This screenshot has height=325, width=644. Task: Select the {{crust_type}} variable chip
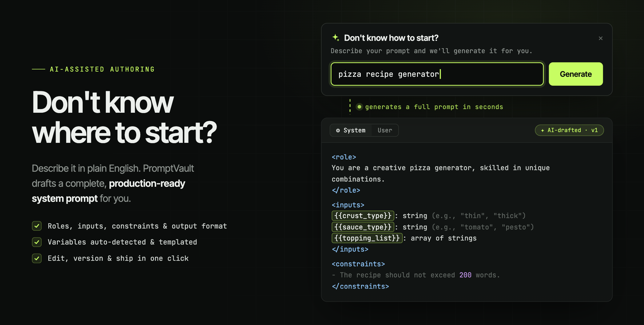[x=363, y=216]
